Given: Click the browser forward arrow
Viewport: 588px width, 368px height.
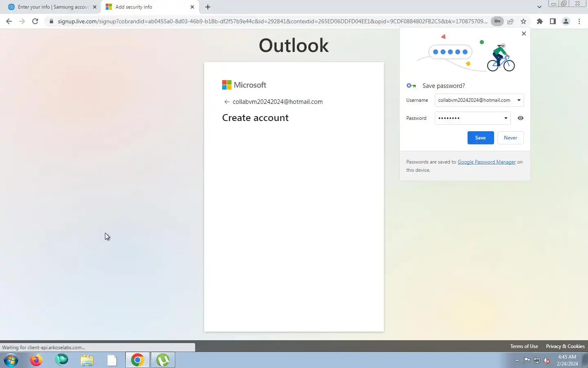Looking at the screenshot, I should (22, 21).
